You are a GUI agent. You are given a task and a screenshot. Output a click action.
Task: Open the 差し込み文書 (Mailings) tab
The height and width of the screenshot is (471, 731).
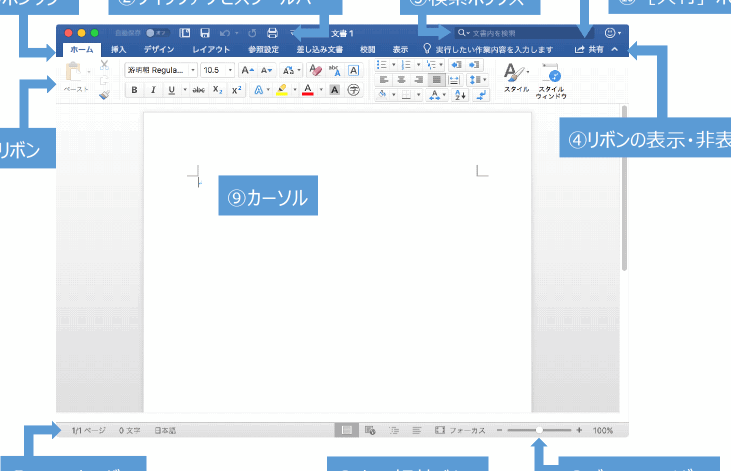(320, 49)
